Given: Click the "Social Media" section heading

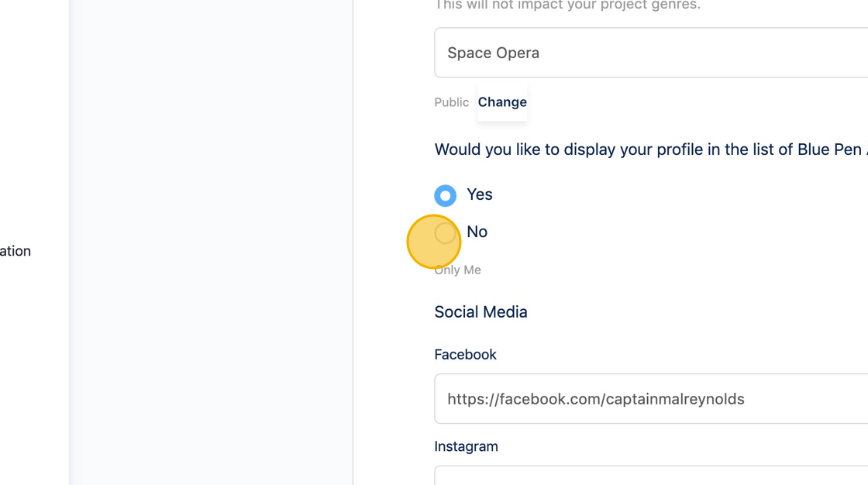Looking at the screenshot, I should click(480, 311).
